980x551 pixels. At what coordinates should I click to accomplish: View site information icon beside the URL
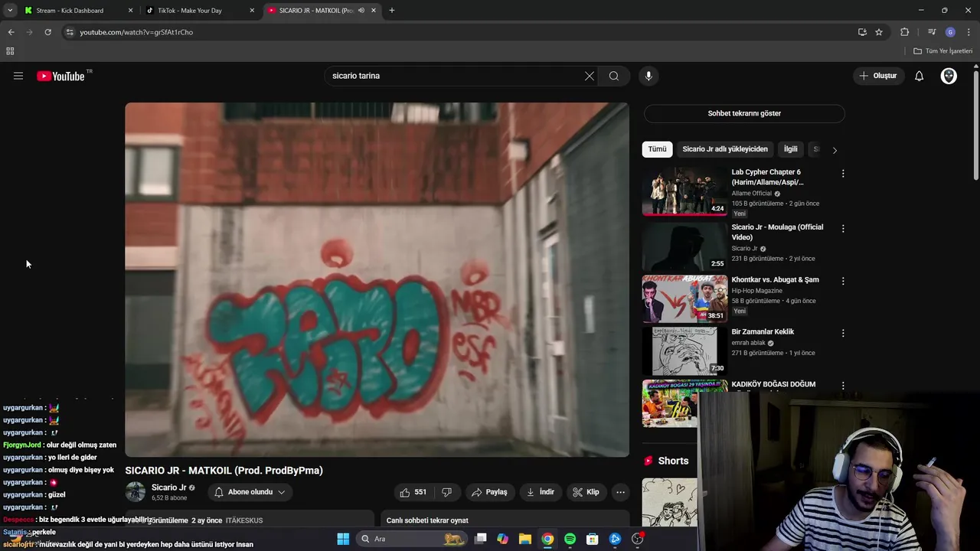(70, 32)
